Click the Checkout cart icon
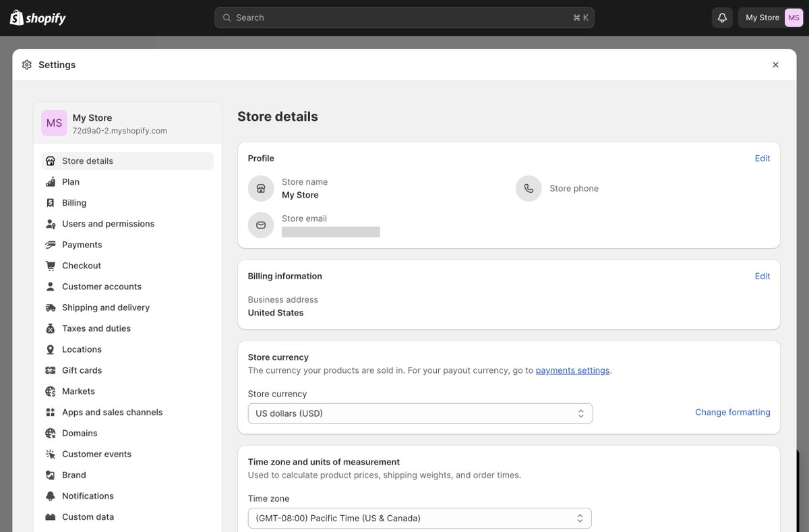The width and height of the screenshot is (809, 532). click(51, 266)
